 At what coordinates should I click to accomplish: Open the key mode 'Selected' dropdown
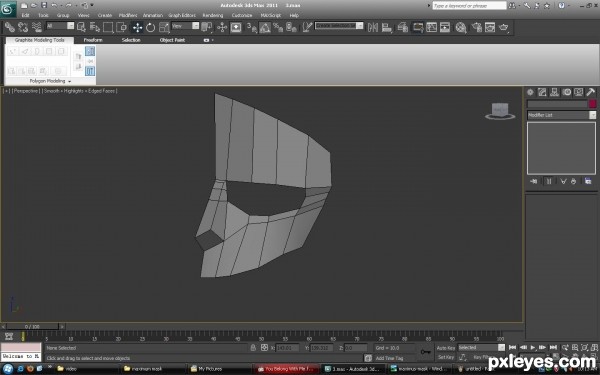(481, 347)
